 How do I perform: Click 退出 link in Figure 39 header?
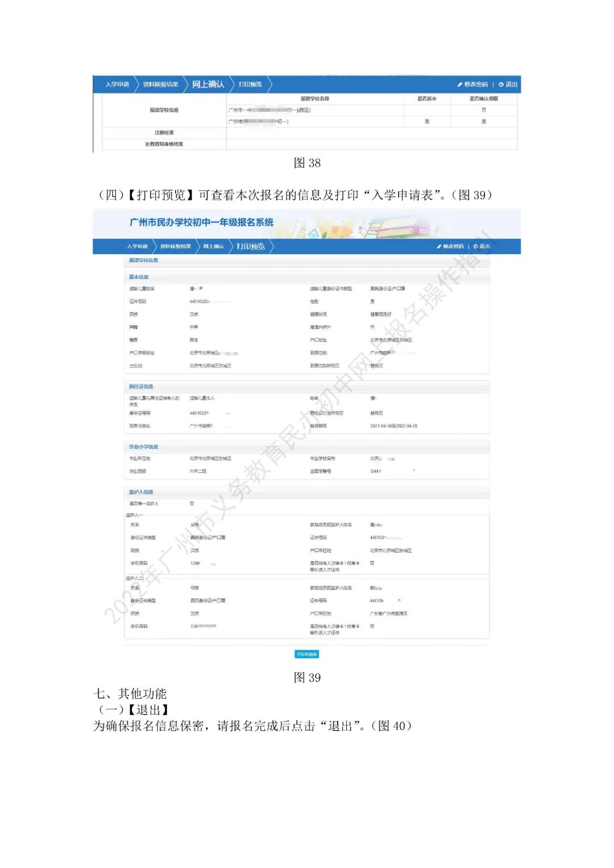[482, 246]
